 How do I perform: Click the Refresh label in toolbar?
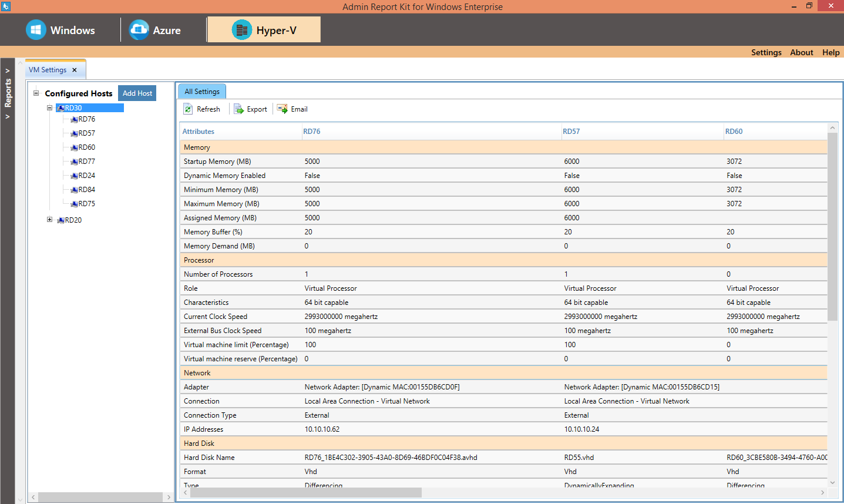(x=209, y=109)
